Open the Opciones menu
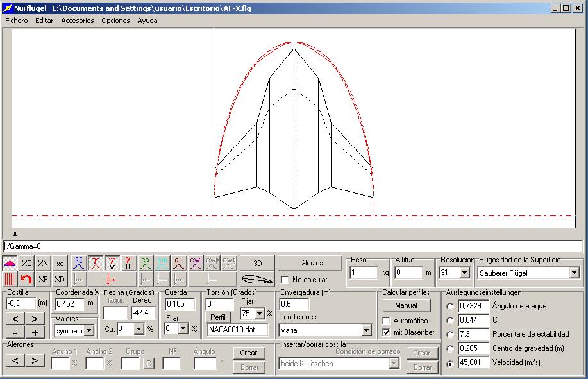Screen dimensions: 588x379 coord(115,21)
